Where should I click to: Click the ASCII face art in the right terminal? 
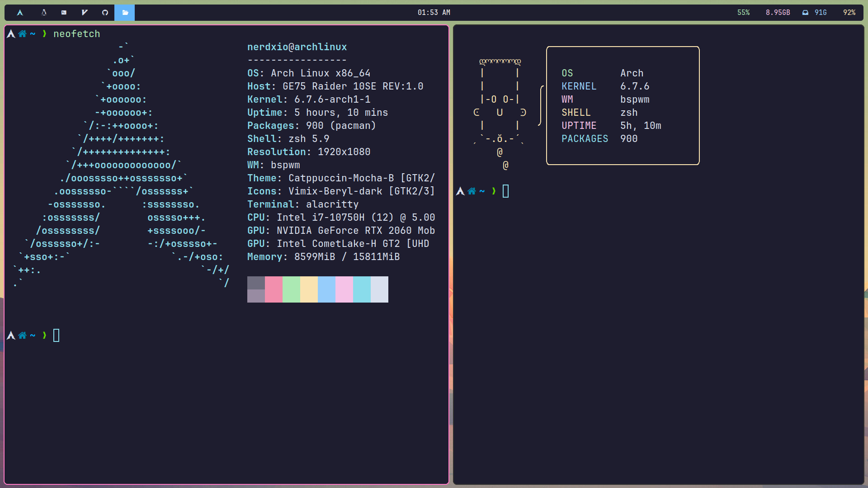(x=500, y=114)
